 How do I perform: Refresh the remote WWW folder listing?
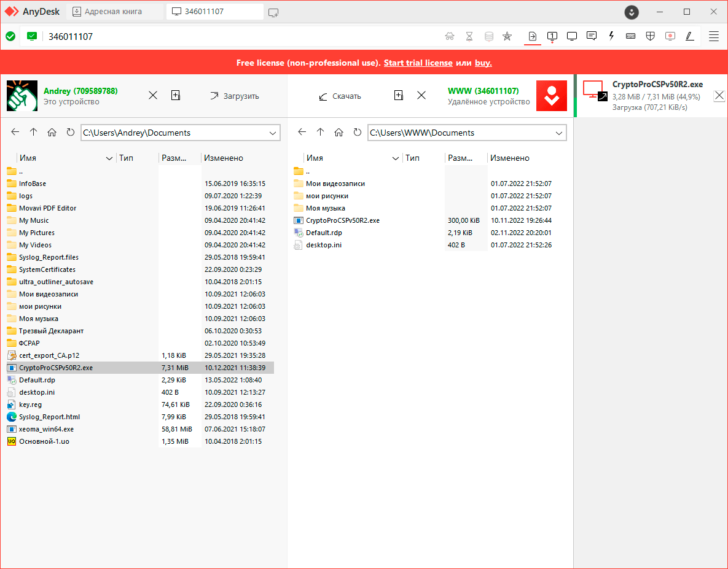pos(358,133)
